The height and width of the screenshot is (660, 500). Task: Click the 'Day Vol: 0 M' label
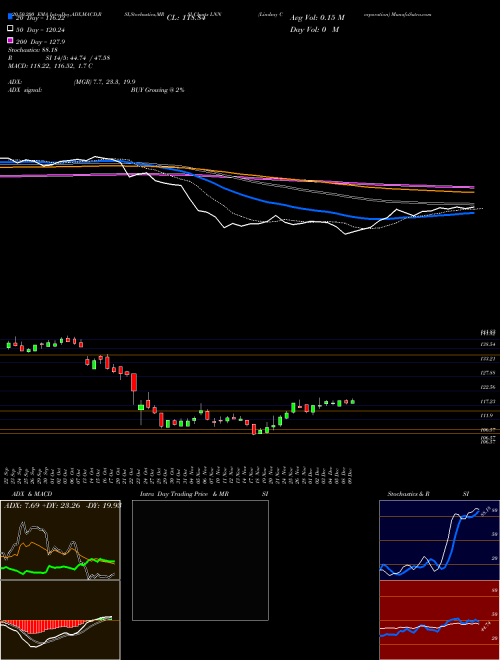tap(314, 29)
